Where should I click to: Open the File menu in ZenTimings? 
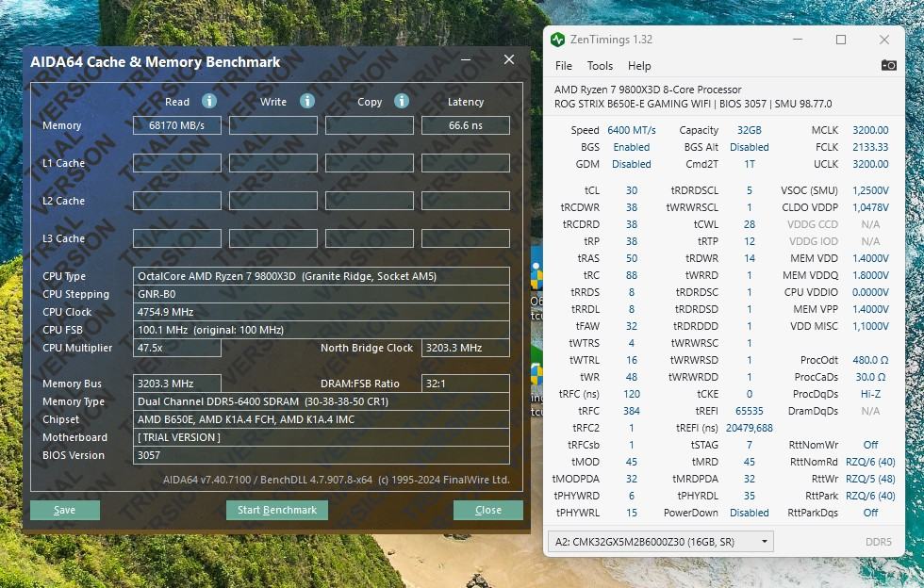(x=564, y=65)
